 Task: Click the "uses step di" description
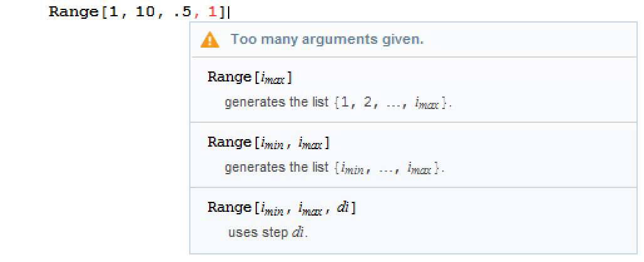(x=269, y=233)
